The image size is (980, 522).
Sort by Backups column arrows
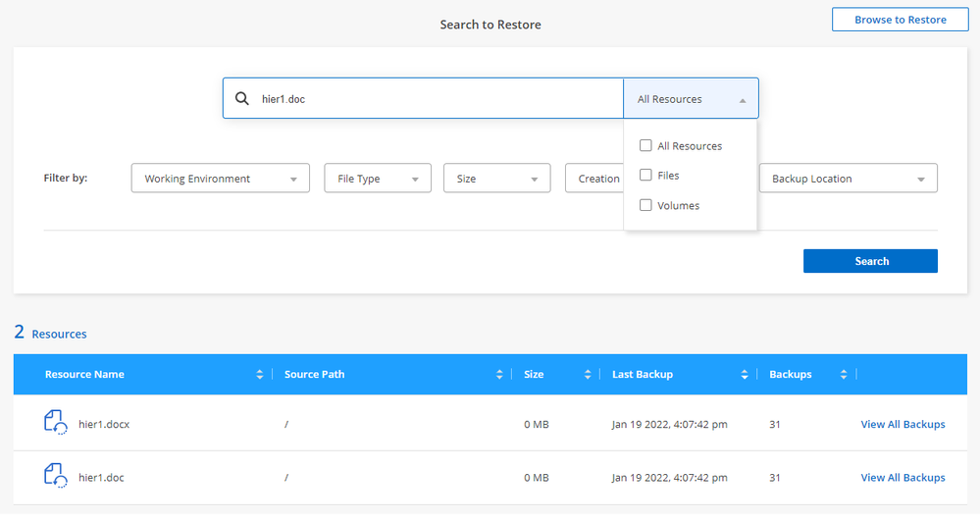click(844, 375)
